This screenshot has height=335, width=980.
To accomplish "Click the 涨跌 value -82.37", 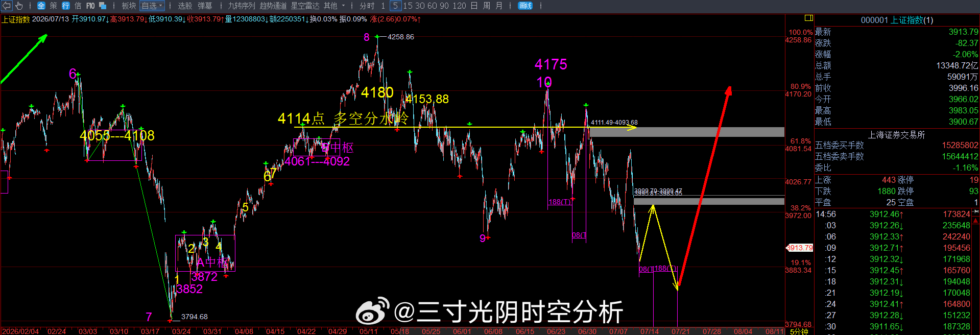I will pos(967,43).
